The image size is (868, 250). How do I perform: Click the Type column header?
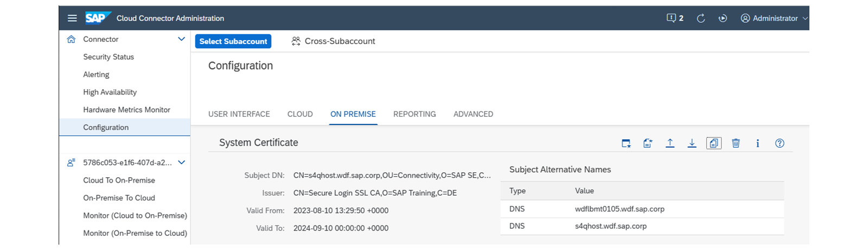click(518, 191)
